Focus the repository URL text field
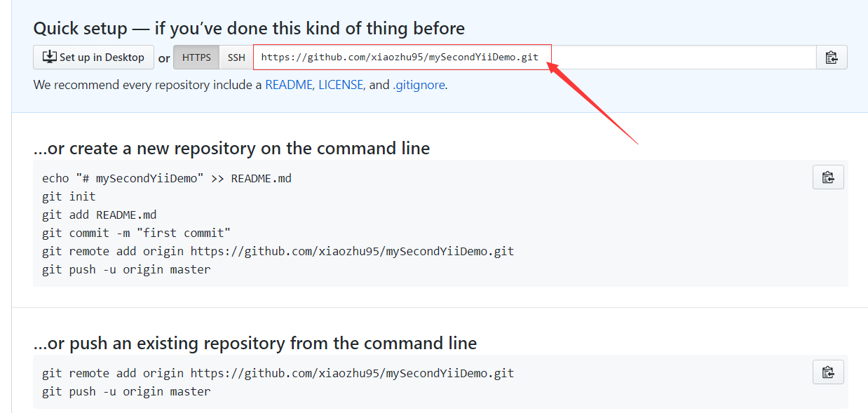Viewport: 868px width, 413px height. point(400,57)
